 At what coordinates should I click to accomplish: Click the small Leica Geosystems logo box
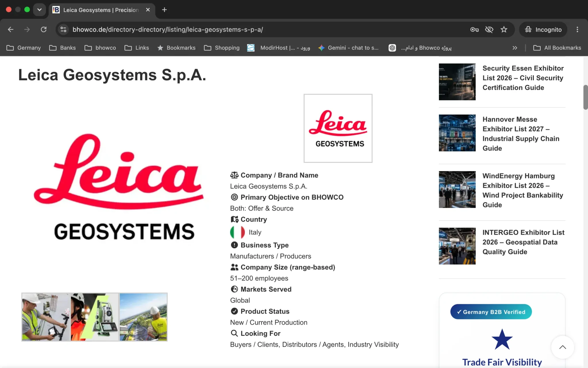coord(338,128)
